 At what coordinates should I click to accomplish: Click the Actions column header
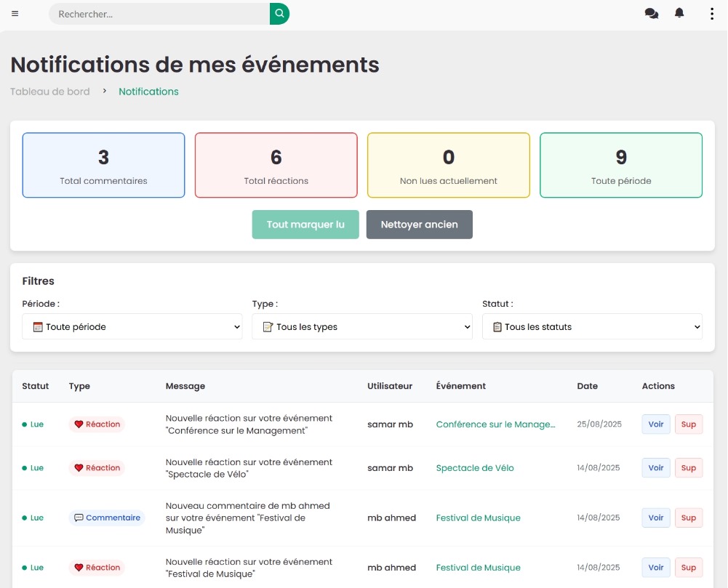[658, 386]
